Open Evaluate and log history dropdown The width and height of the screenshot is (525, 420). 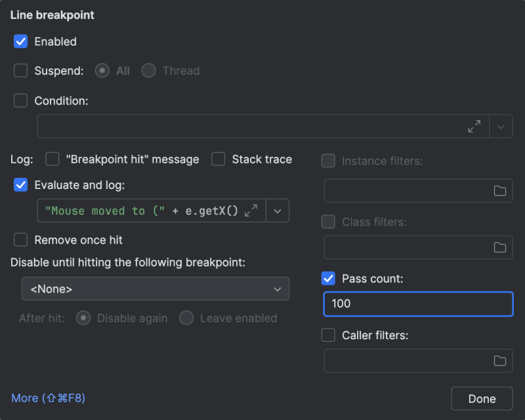coord(277,211)
